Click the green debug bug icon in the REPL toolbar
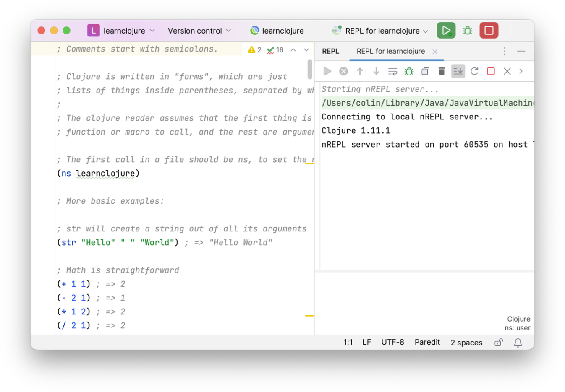 (x=409, y=71)
